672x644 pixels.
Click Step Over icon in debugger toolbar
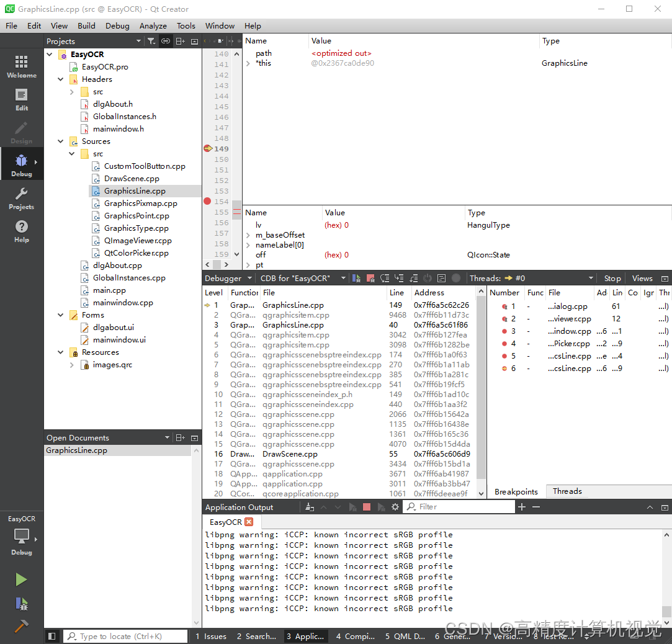385,278
